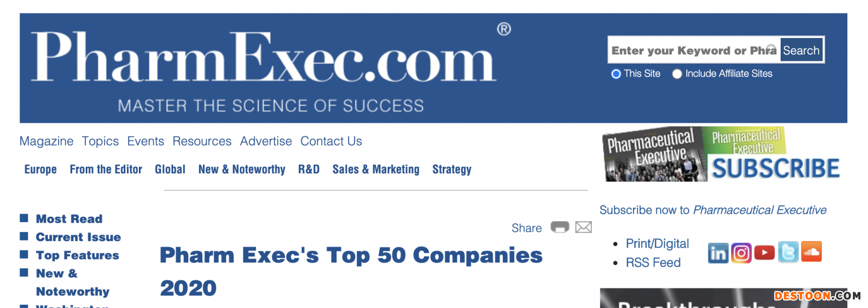
Task: Click the SoundCloud social icon
Action: pyautogui.click(x=812, y=252)
